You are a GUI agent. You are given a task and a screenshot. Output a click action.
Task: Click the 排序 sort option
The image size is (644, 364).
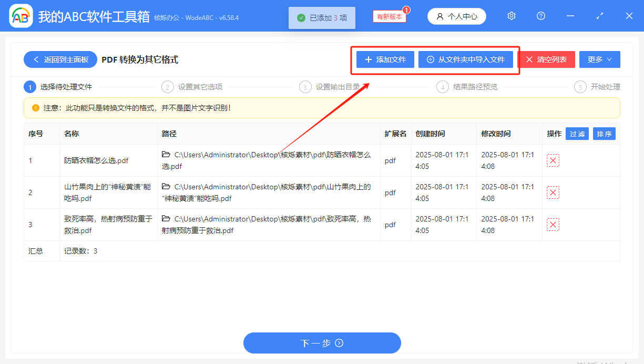604,133
